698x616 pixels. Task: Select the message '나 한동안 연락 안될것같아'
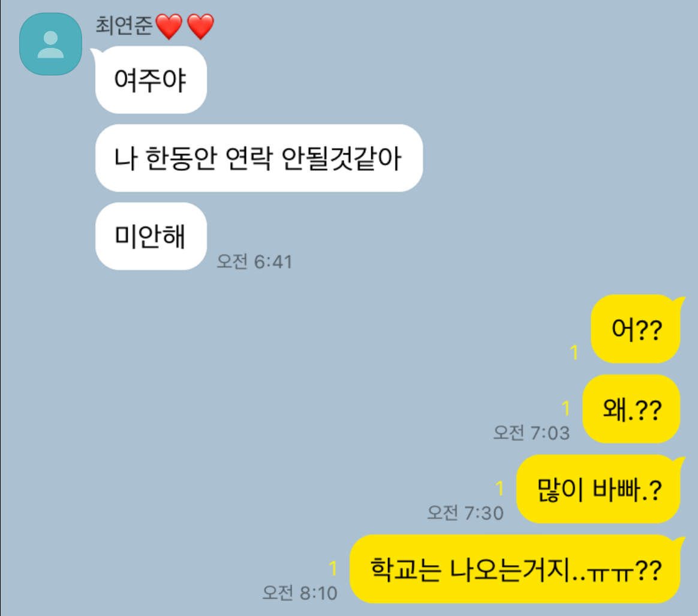pos(259,158)
